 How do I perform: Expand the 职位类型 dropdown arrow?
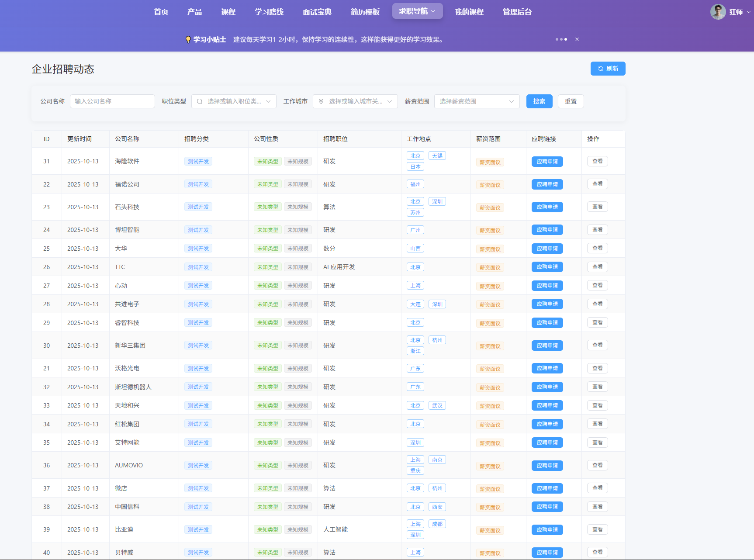[x=268, y=101]
